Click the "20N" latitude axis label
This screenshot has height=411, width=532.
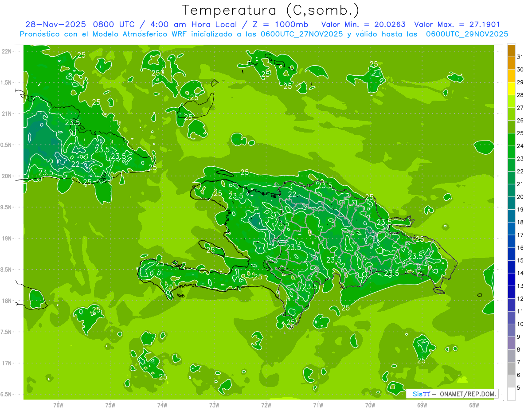pos(7,176)
